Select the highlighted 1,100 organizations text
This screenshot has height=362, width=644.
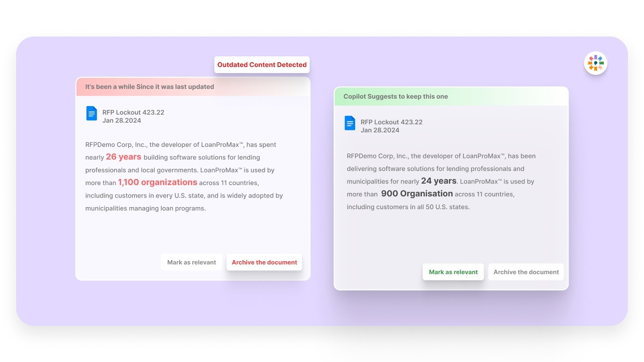[157, 182]
